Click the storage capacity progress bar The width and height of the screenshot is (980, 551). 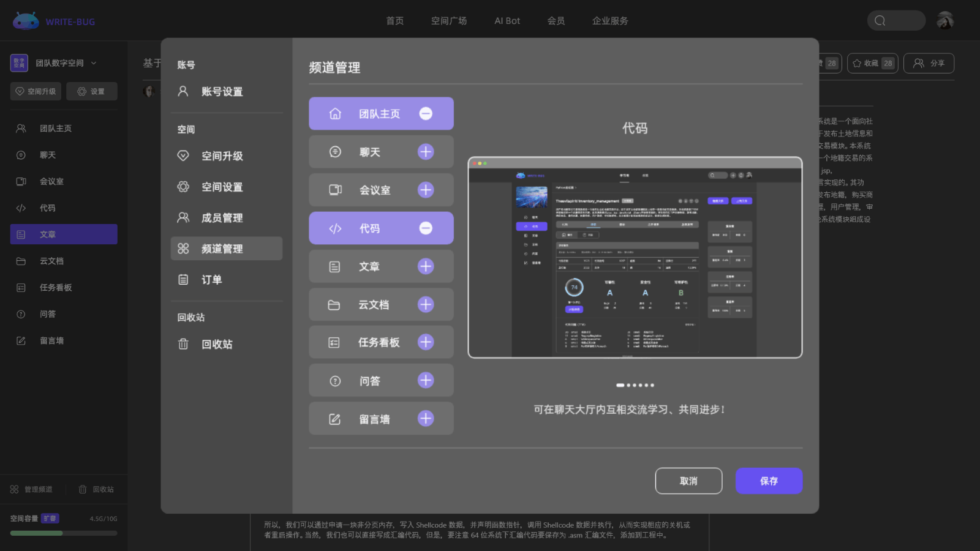coord(62,533)
